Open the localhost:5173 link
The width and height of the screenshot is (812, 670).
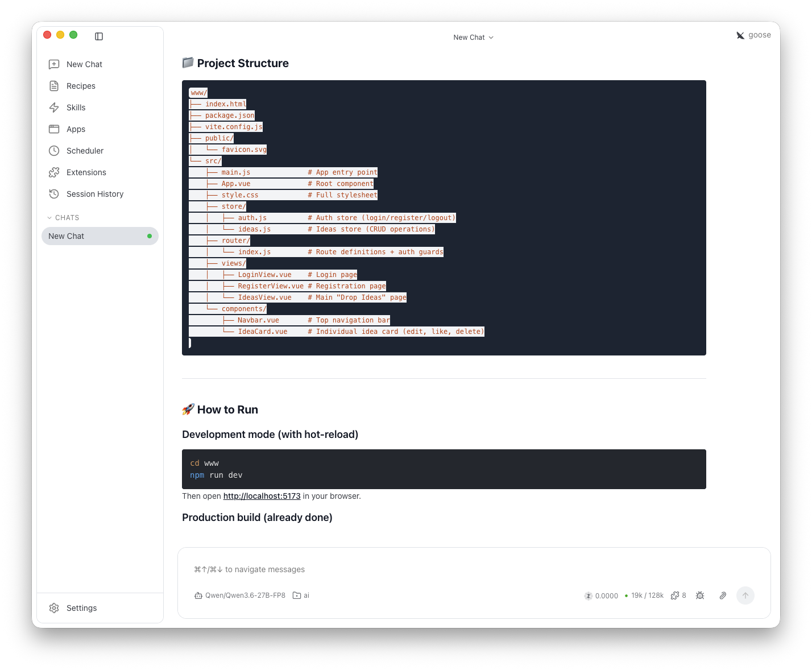pyautogui.click(x=262, y=496)
